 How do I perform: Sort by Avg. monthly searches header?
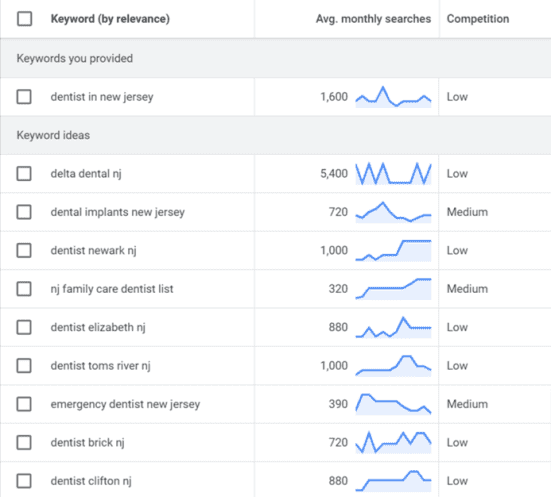point(373,19)
